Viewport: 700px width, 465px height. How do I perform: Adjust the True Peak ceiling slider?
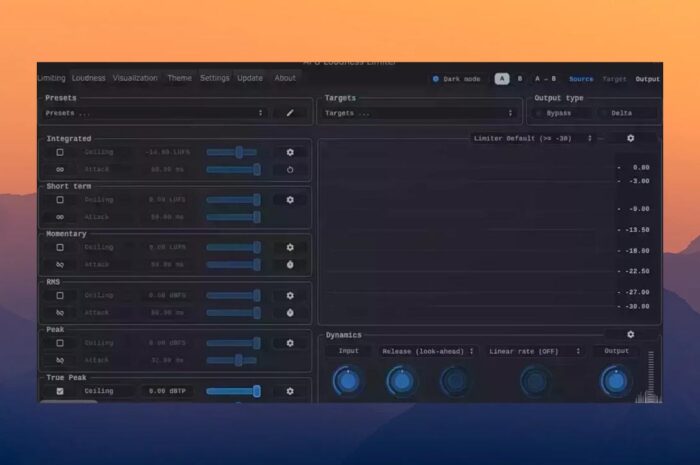tap(233, 391)
